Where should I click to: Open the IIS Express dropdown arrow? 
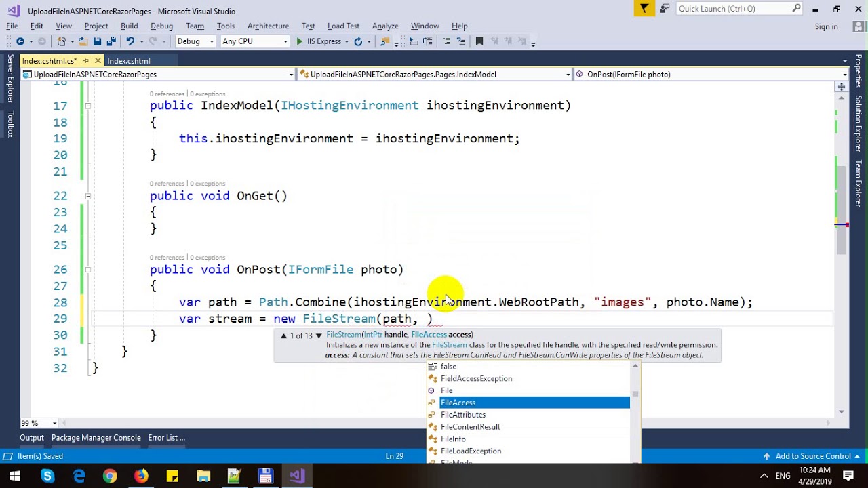click(346, 41)
